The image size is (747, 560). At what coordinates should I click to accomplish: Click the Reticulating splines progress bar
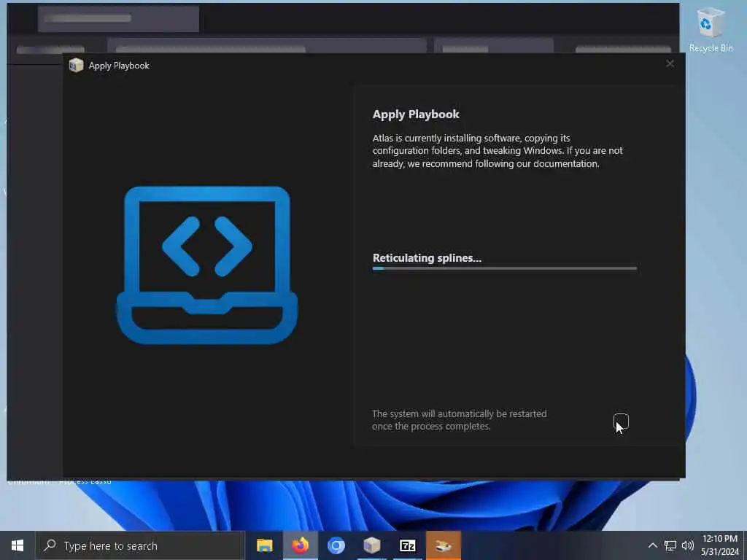point(505,268)
